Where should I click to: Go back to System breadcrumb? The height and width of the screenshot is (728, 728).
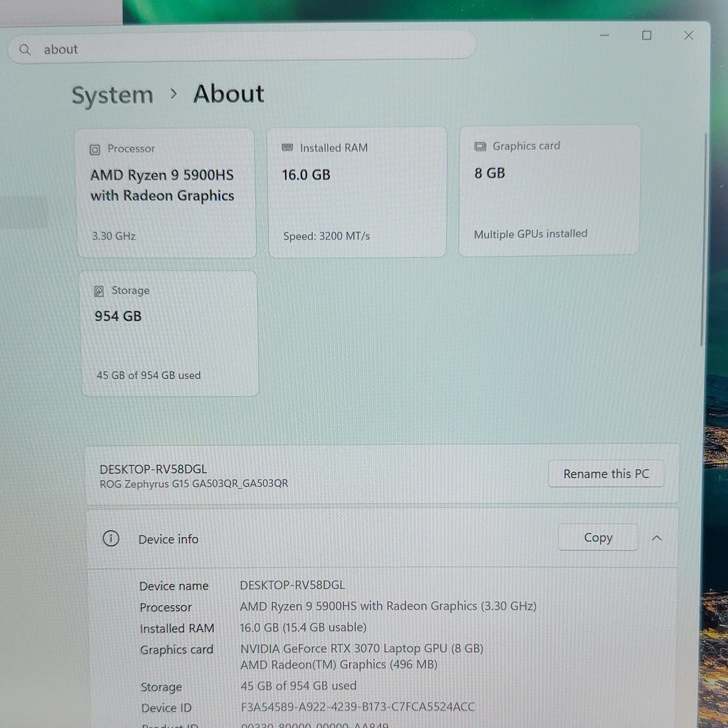coord(112,96)
